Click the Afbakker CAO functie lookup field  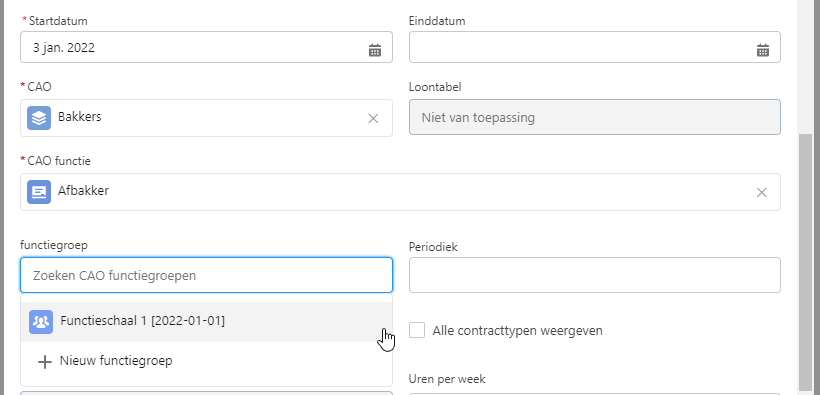pos(400,192)
